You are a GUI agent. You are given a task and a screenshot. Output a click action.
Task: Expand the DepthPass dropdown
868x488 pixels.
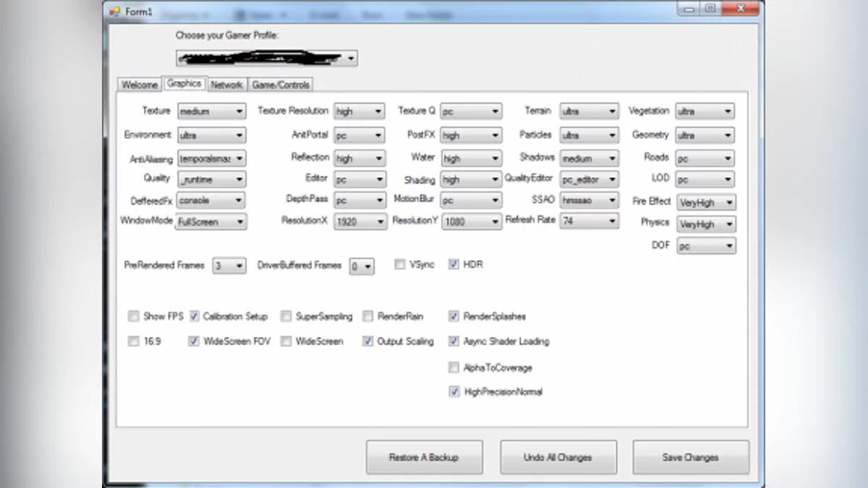(359, 200)
